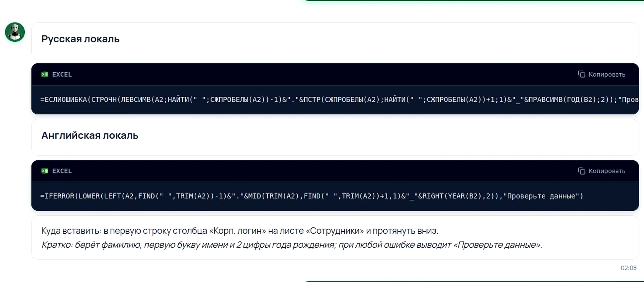Copy the English locale IFERROR formula
Image resolution: width=644 pixels, height=282 pixels.
(x=602, y=171)
